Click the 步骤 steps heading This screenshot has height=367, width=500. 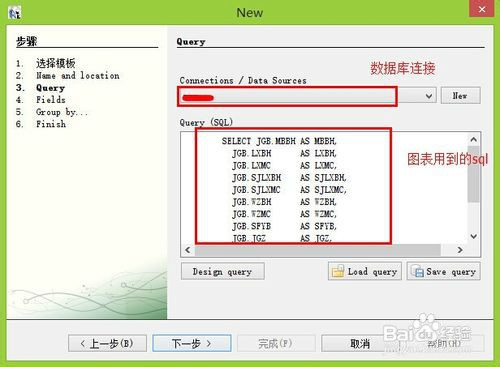coord(27,41)
